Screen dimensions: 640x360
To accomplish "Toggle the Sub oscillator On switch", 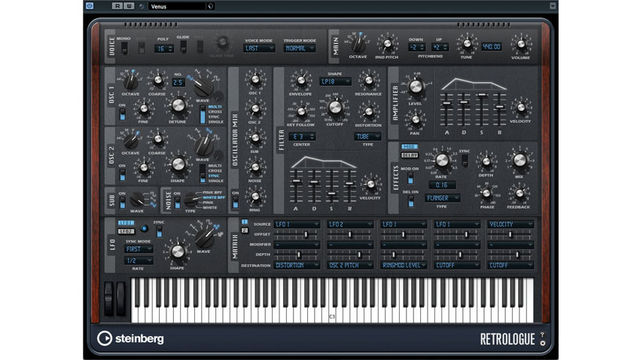I will pyautogui.click(x=122, y=202).
